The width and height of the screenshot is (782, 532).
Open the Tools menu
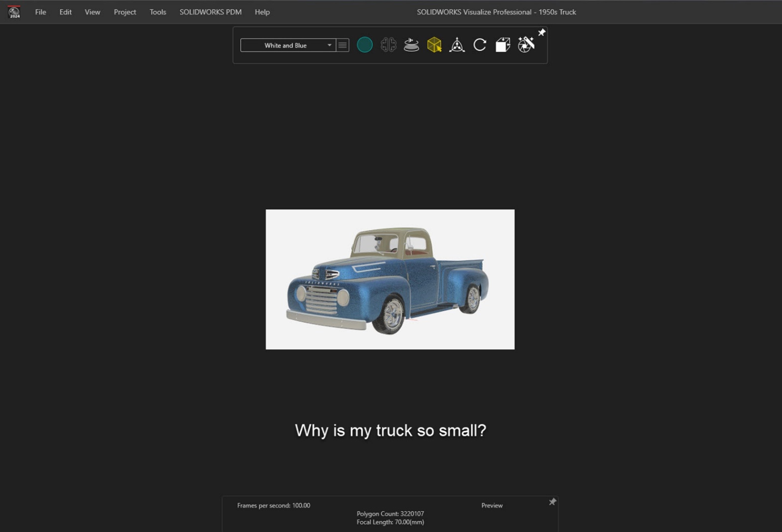point(157,12)
